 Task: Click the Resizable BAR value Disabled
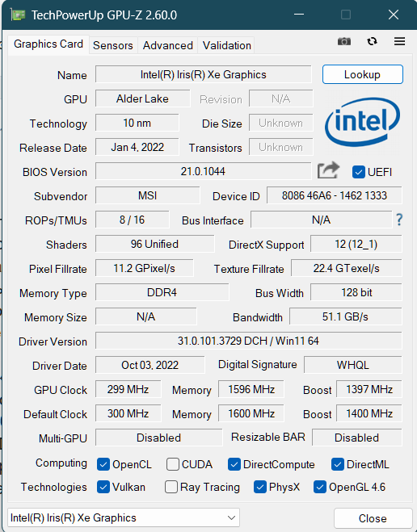point(357,438)
